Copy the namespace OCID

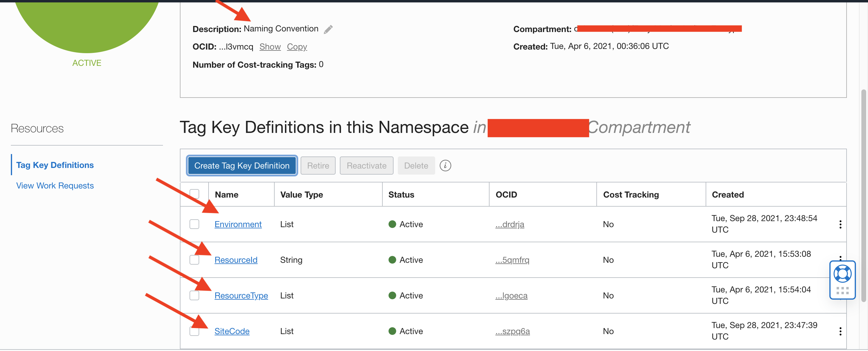[296, 47]
